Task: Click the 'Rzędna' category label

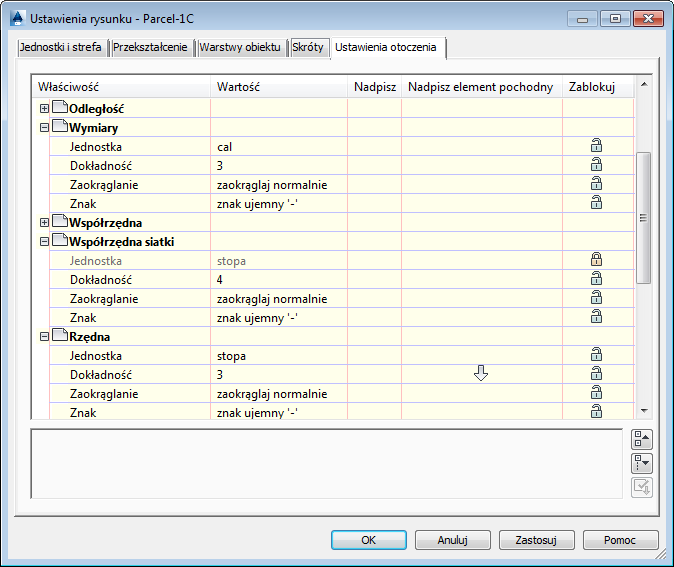Action: coord(89,337)
